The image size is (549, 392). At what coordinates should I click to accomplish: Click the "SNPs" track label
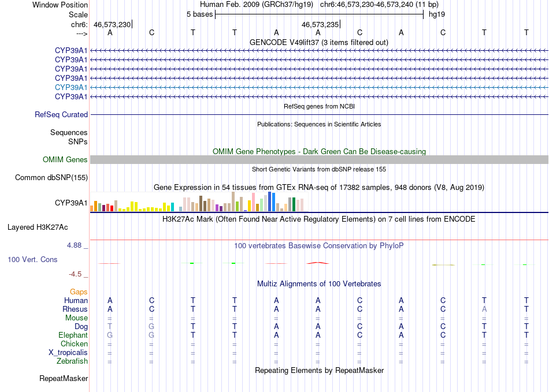(78, 141)
